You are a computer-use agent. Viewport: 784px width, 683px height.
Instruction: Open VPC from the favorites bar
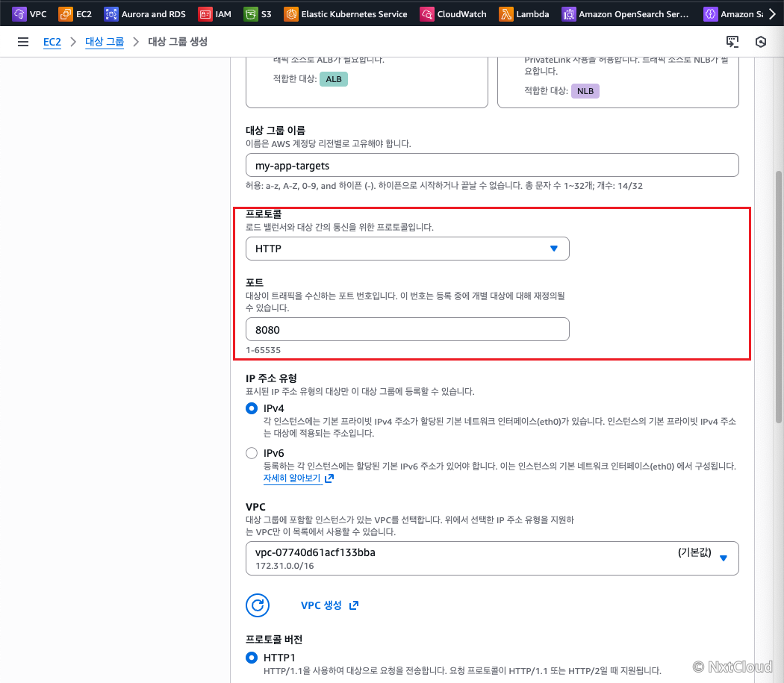coord(38,14)
